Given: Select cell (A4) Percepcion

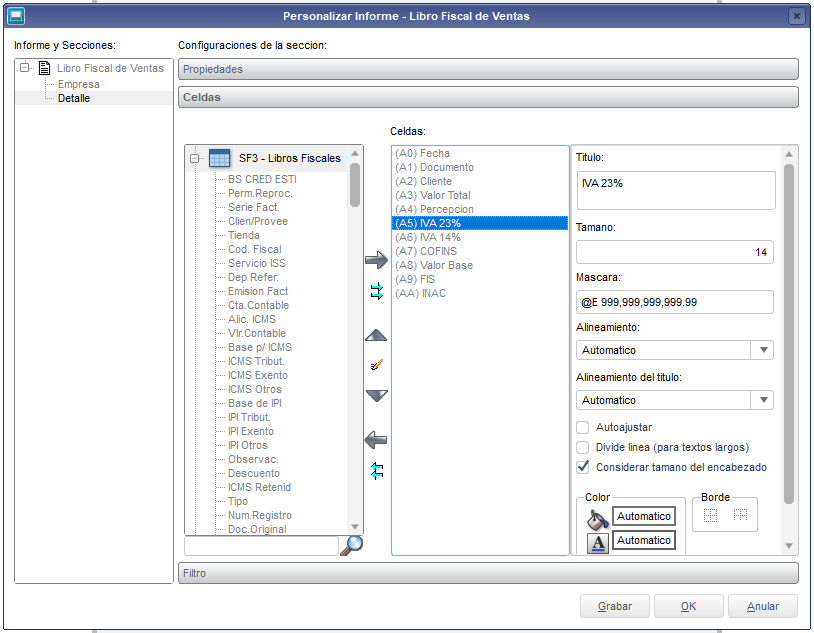Looking at the screenshot, I should (x=479, y=209).
